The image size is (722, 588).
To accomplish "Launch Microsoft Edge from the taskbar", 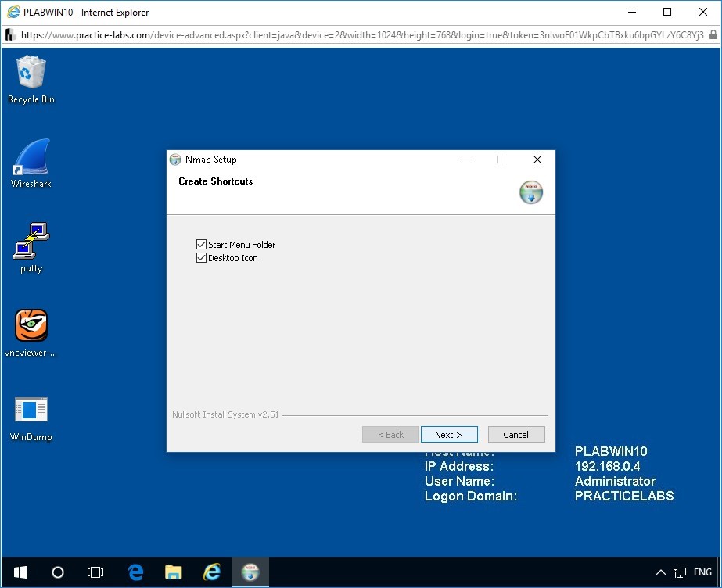I will 135,572.
